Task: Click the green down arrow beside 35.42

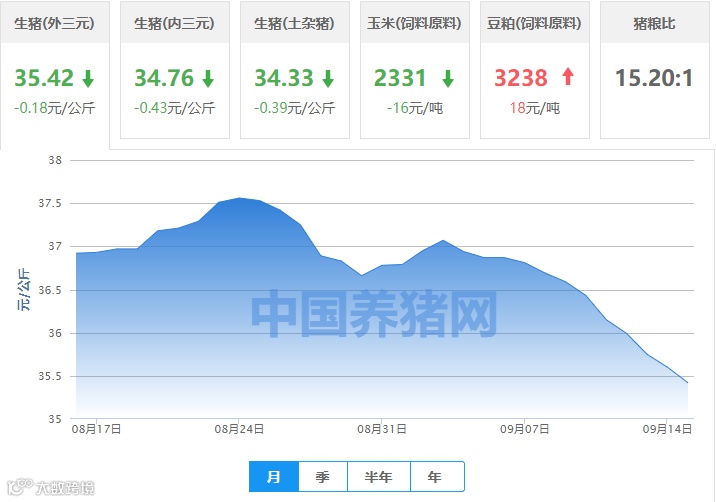Action: 88,79
